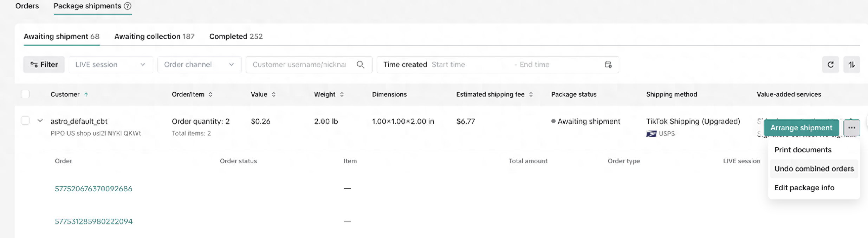Sort by Estimated shipping fee column
Image resolution: width=868 pixels, height=238 pixels.
531,94
